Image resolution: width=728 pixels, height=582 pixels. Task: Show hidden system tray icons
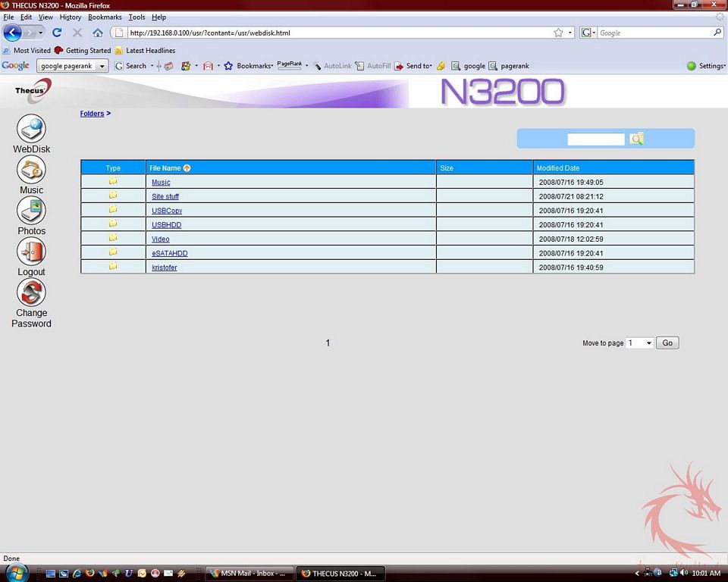[x=637, y=574]
